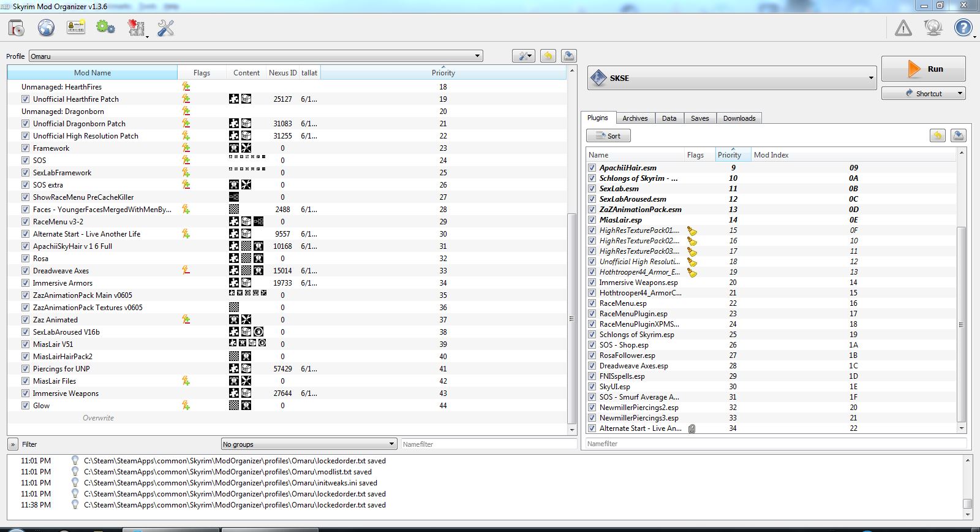This screenshot has width=980, height=532.
Task: Sort plugins by Mod Index column header
Action: [x=853, y=154]
